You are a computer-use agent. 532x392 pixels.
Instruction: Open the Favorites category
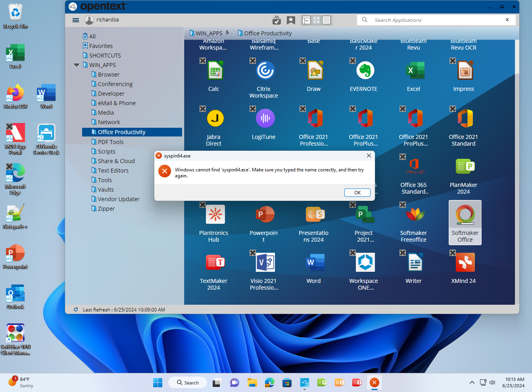click(98, 46)
